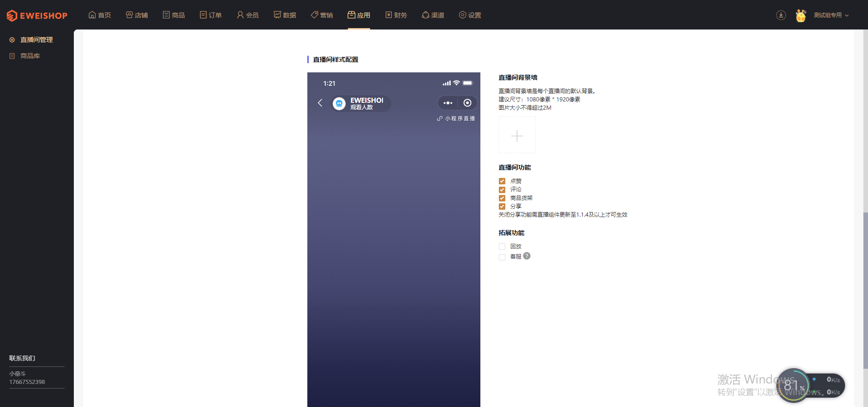Click the question mark help icon beside 客服
Viewport: 868px width, 407px height.
(527, 256)
